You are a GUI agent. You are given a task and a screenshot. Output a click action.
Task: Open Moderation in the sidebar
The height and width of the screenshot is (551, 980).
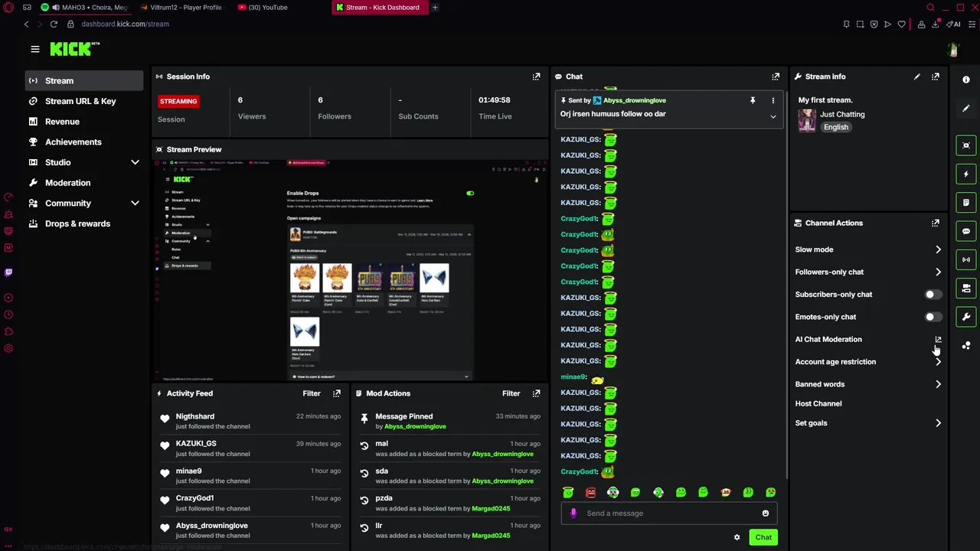tap(84, 183)
